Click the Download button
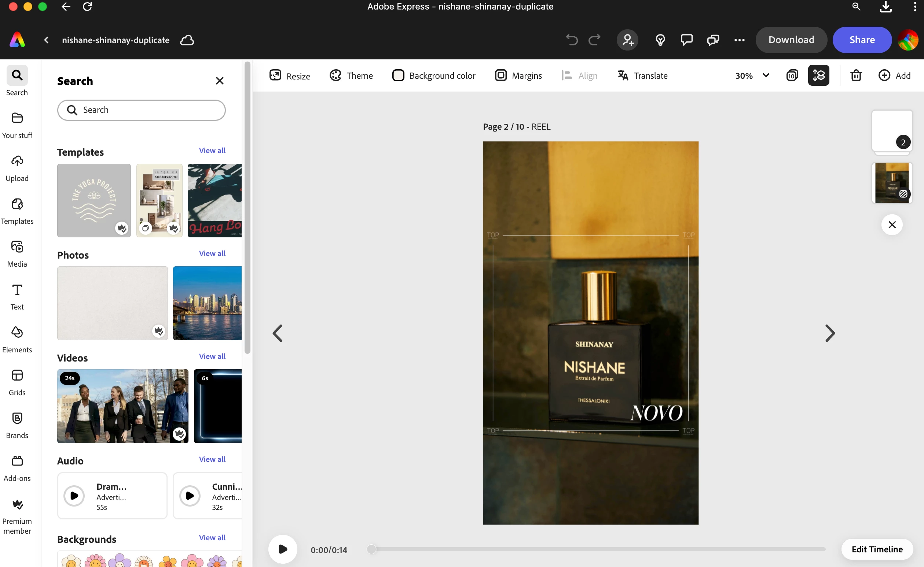 click(x=791, y=40)
